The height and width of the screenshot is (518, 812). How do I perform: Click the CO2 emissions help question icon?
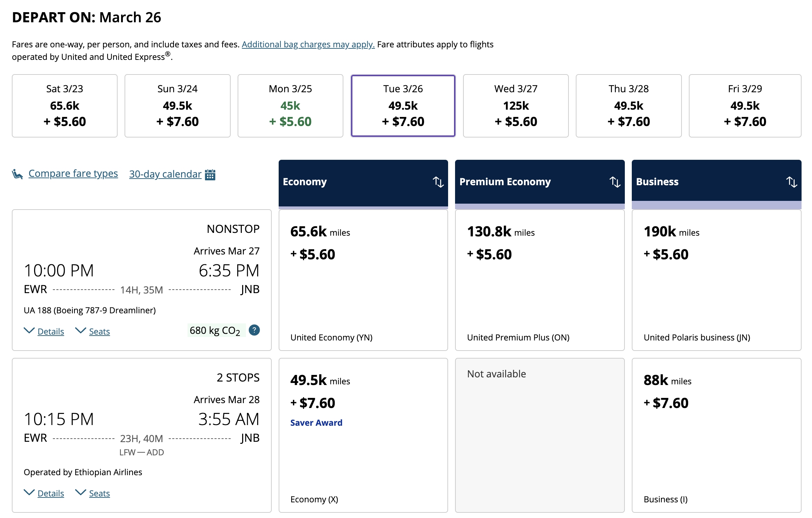(254, 330)
